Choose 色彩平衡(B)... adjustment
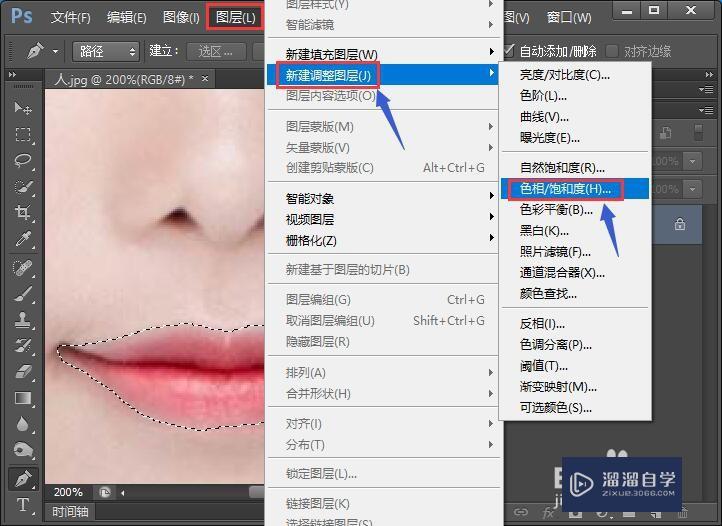 575,210
